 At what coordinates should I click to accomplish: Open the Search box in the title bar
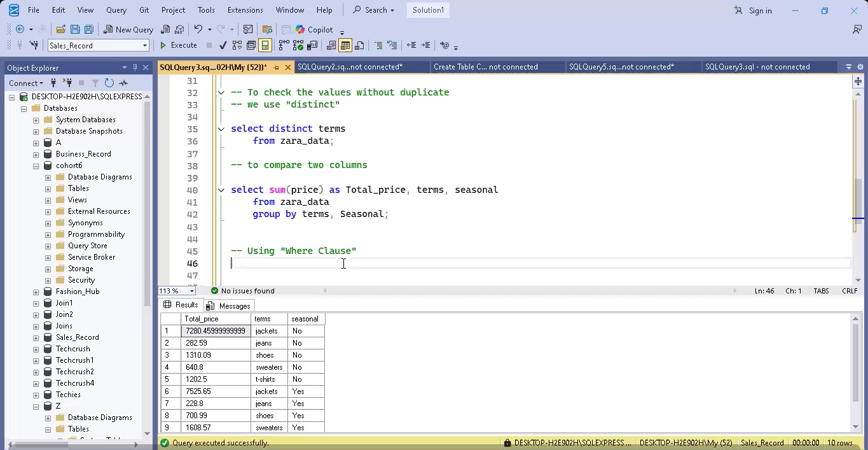374,10
